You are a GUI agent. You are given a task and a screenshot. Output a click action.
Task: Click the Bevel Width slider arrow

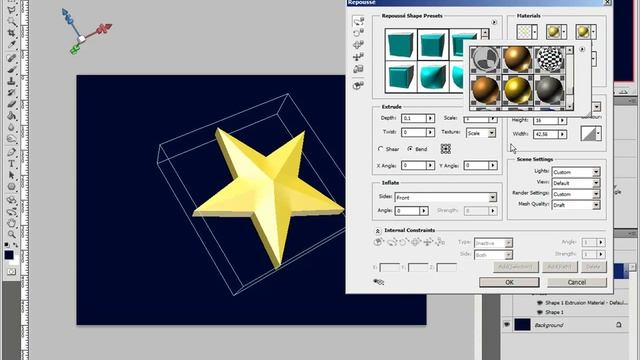(x=562, y=134)
